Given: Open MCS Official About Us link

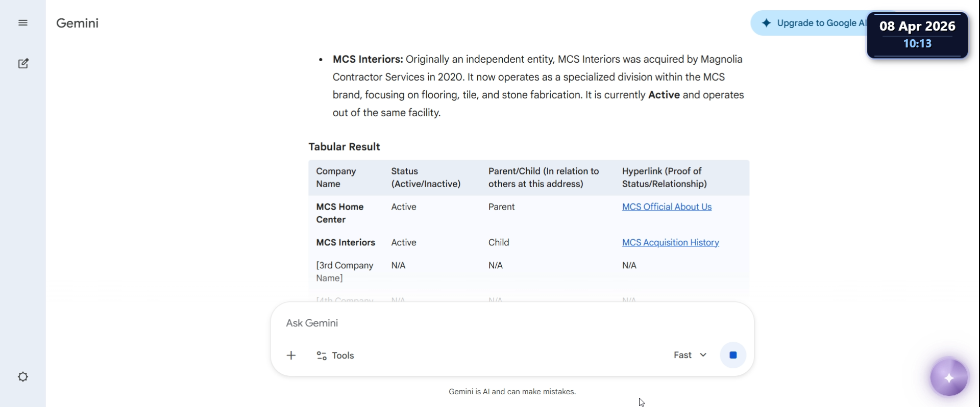Looking at the screenshot, I should pyautogui.click(x=667, y=207).
